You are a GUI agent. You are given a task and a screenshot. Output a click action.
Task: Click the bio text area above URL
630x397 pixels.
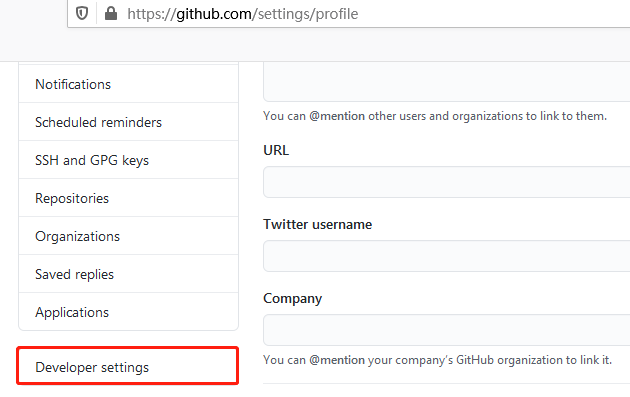click(446, 82)
